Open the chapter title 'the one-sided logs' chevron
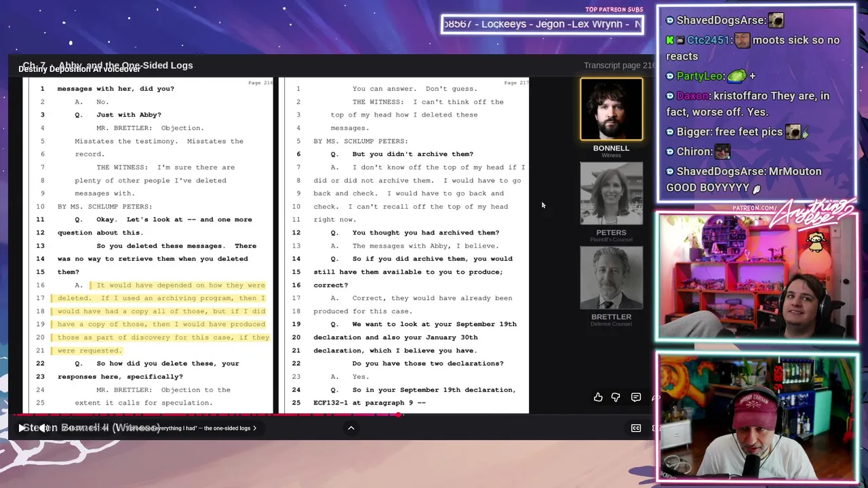Screen dimensions: 868x488 (x=254, y=428)
